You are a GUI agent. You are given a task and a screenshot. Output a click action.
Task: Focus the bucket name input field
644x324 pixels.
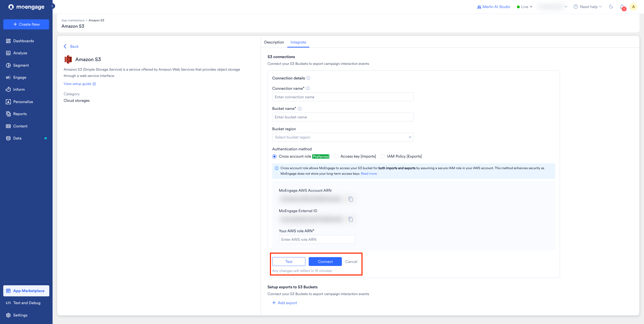343,117
